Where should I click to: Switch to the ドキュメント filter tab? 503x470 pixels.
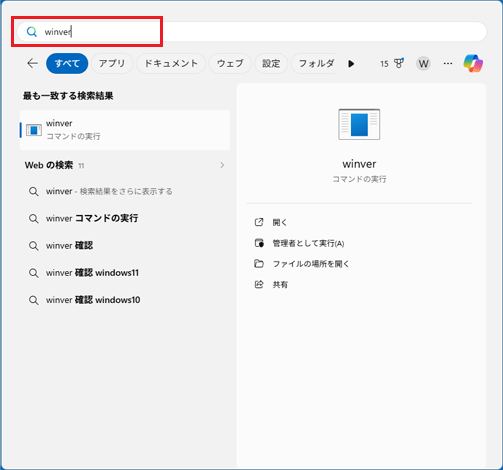tap(171, 63)
